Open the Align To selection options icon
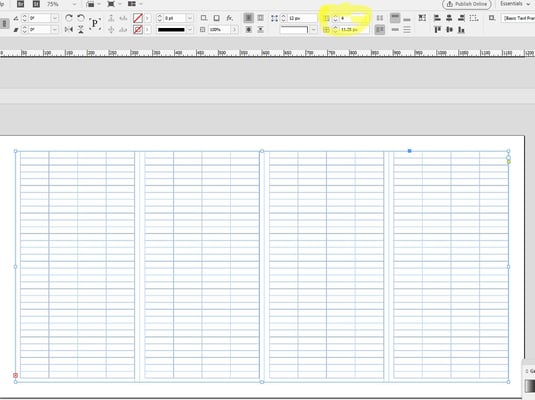Image resolution: width=535 pixels, height=400 pixels. [474, 18]
